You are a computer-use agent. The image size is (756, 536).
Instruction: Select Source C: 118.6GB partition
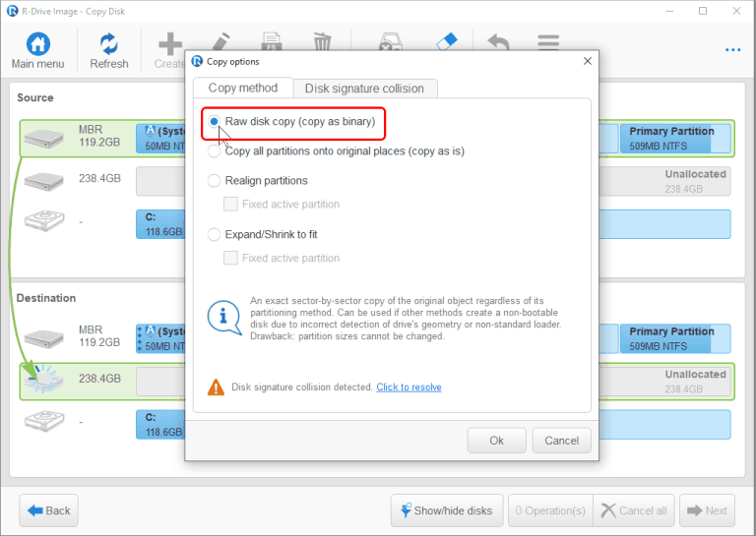(160, 224)
